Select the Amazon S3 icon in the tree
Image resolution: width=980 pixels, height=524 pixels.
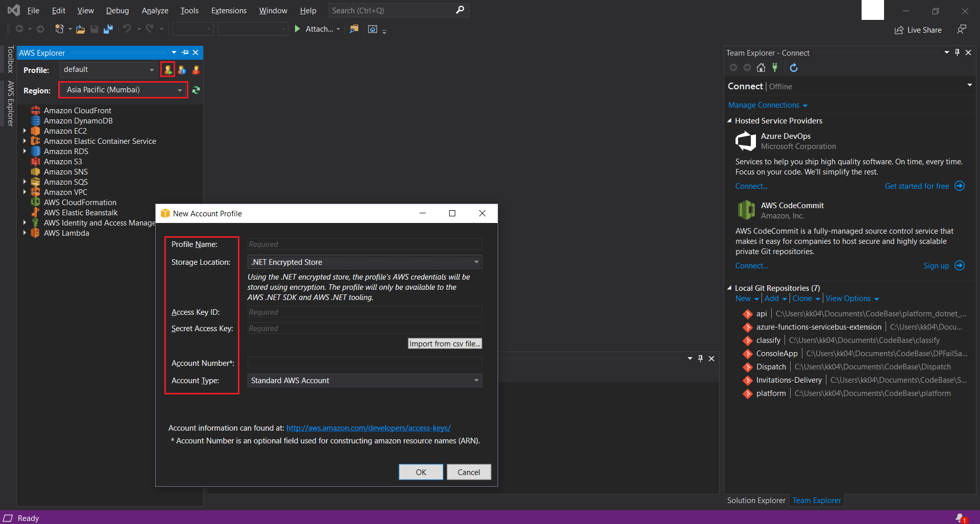[x=35, y=162]
